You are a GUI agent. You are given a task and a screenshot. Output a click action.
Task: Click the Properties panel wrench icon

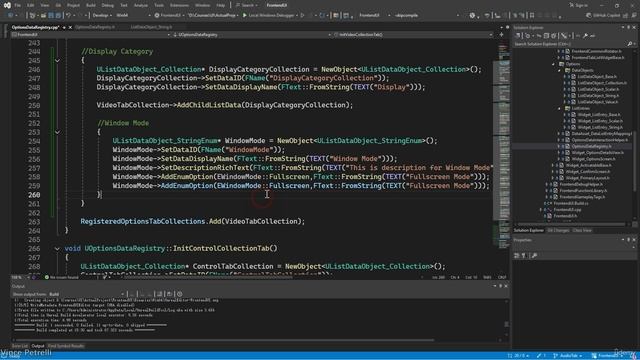(x=534, y=256)
